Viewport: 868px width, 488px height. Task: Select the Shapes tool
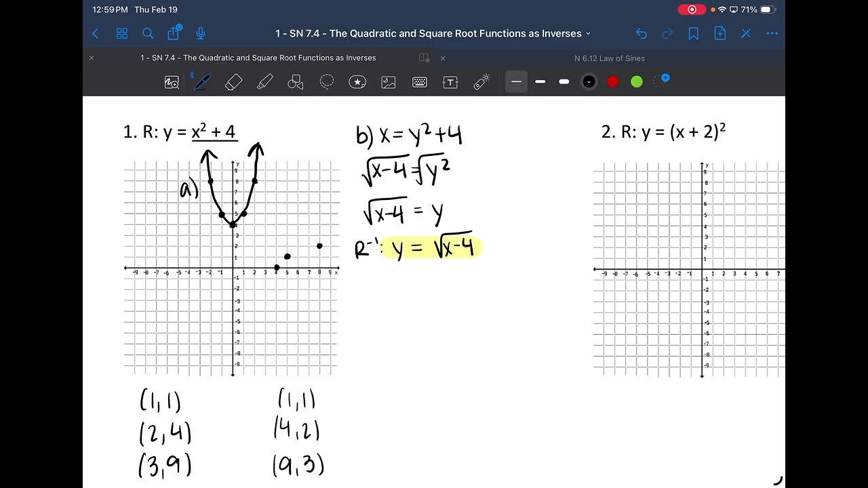(x=295, y=82)
